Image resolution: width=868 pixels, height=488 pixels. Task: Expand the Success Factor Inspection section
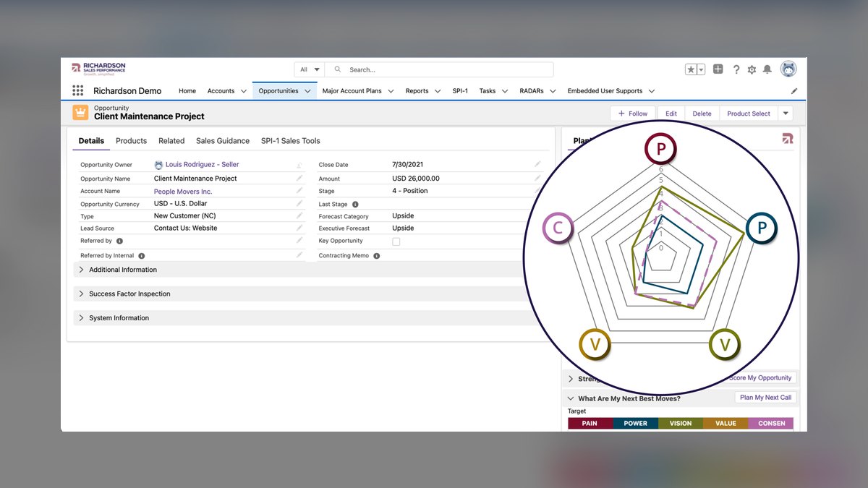coord(81,294)
